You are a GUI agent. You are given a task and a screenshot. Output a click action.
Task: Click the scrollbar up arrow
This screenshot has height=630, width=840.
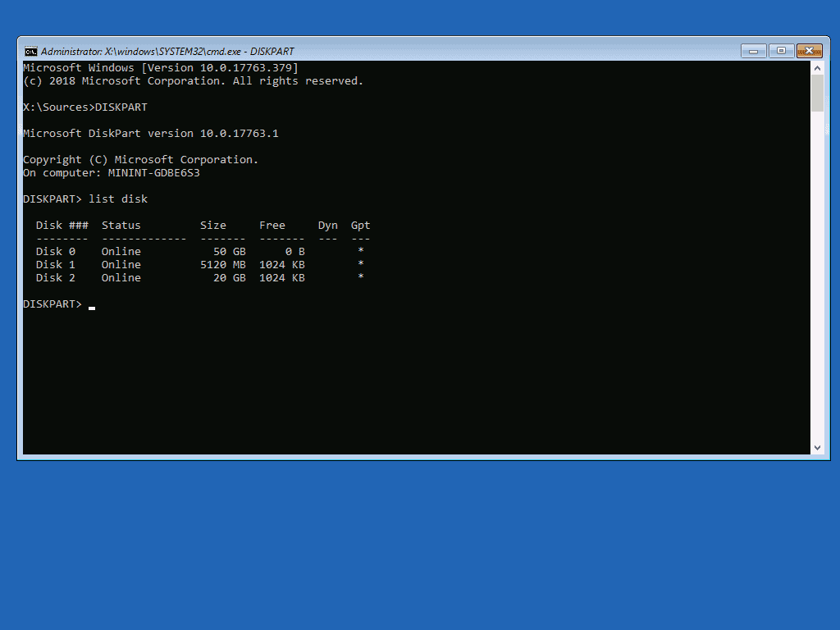(817, 67)
